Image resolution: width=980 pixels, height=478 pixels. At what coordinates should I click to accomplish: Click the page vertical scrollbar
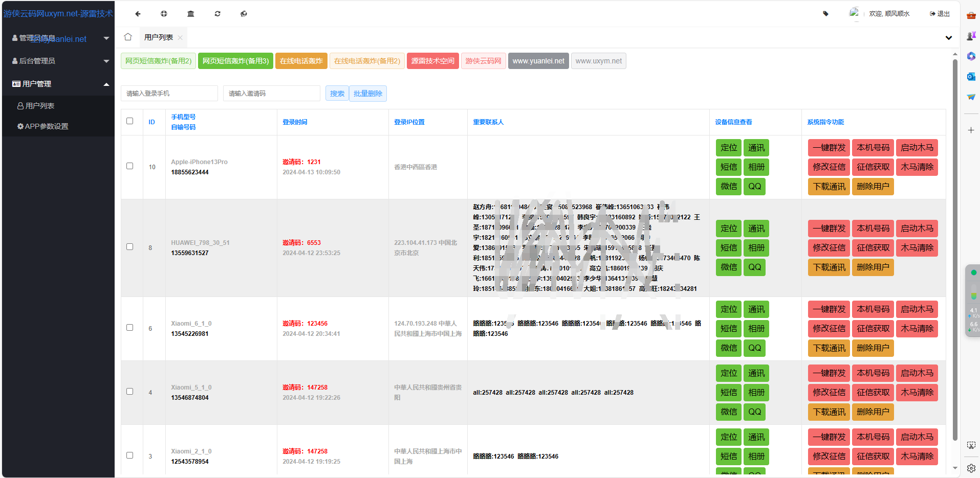click(955, 249)
